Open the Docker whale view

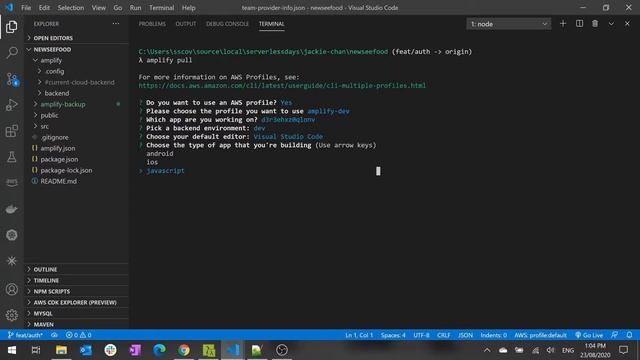point(11,209)
